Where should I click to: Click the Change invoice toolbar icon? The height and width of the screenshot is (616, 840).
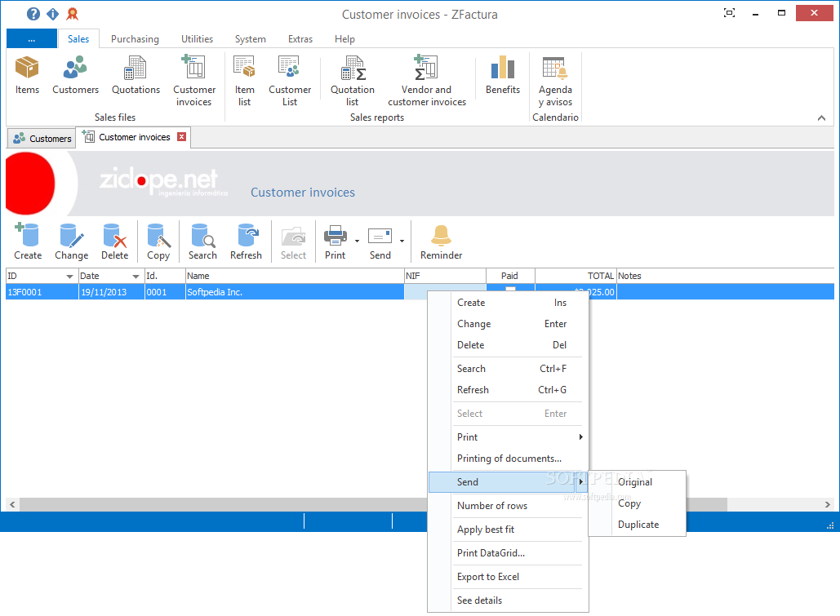click(71, 242)
